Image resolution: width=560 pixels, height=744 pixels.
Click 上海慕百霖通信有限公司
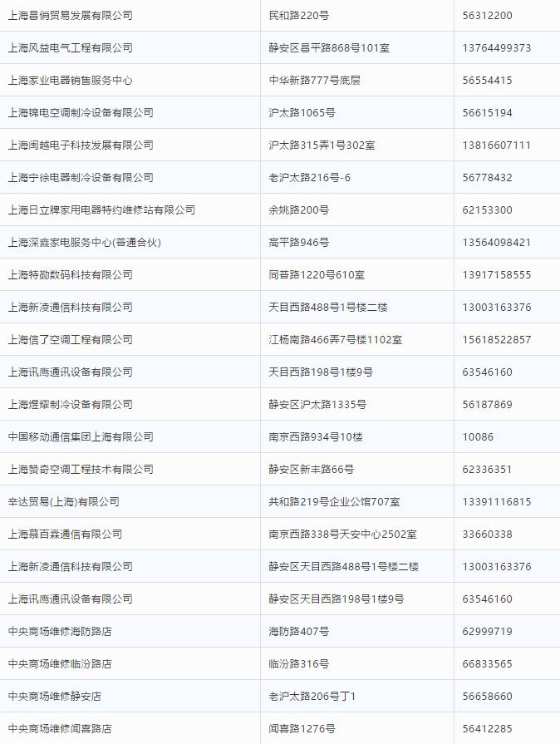pyautogui.click(x=65, y=535)
